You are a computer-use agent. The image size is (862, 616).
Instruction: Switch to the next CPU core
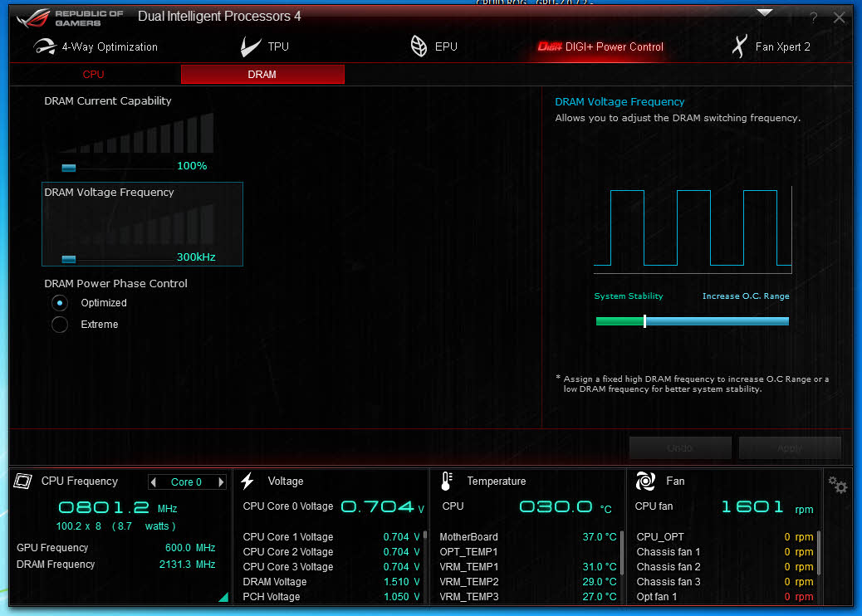[x=221, y=482]
